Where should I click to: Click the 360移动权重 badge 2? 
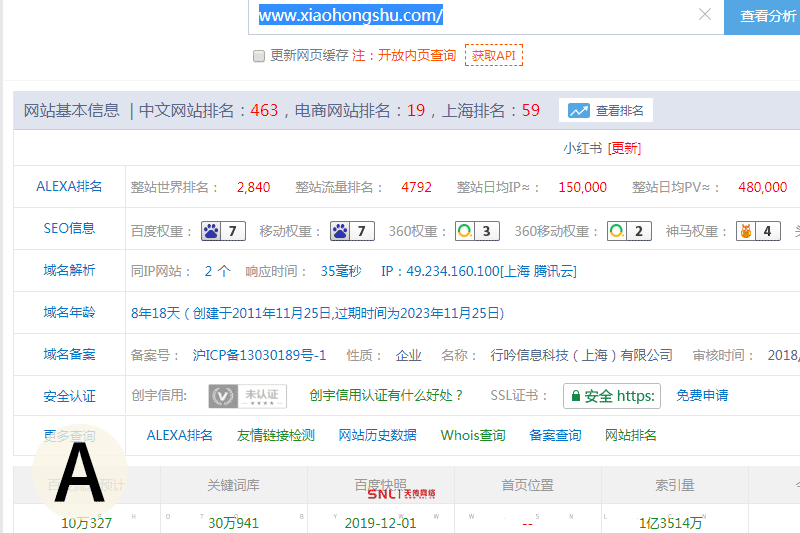click(x=629, y=231)
